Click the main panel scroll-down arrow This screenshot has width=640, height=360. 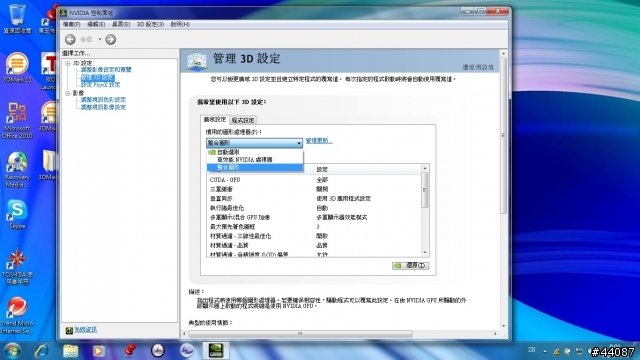504,326
